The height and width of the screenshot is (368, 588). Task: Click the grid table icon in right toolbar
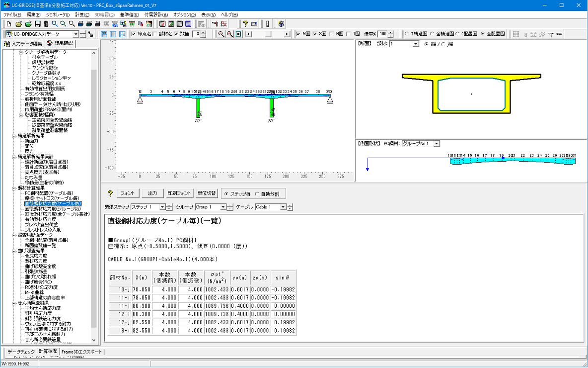pyautogui.click(x=516, y=34)
